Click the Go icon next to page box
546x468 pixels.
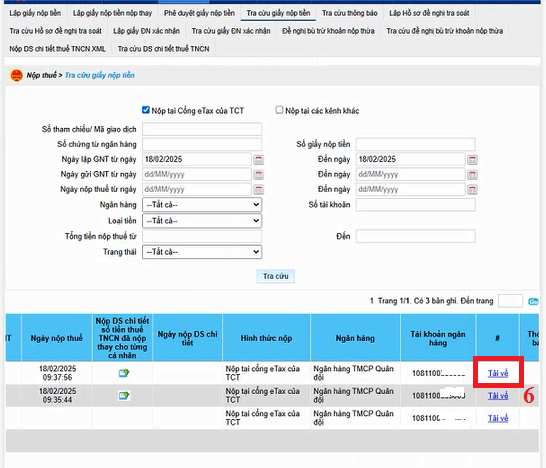[533, 302]
